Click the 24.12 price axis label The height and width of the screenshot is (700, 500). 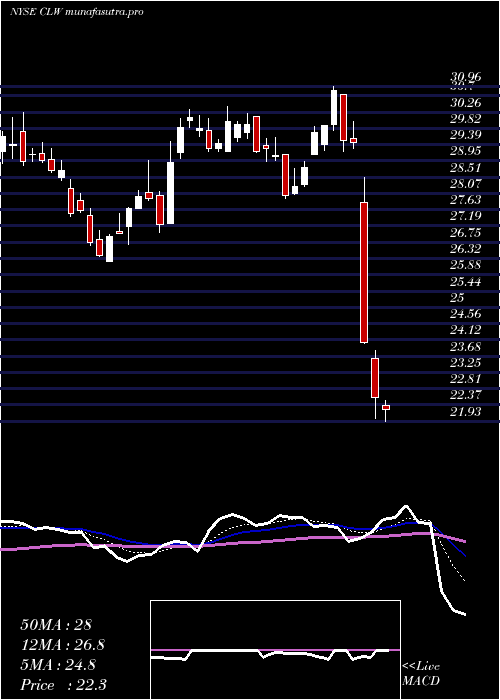[466, 330]
